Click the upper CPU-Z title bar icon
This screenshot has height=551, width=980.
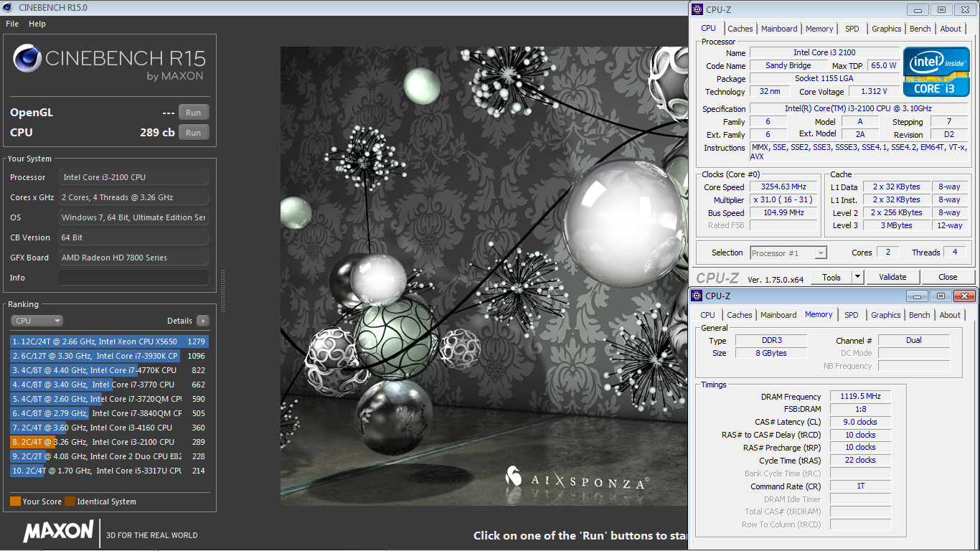697,9
